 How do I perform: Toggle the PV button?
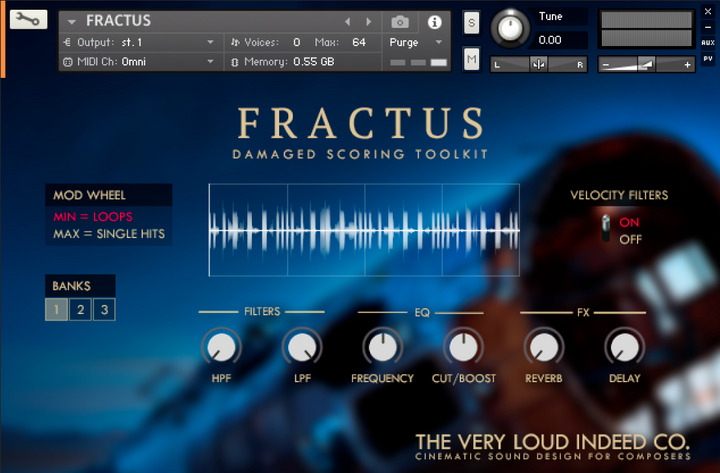[x=708, y=59]
